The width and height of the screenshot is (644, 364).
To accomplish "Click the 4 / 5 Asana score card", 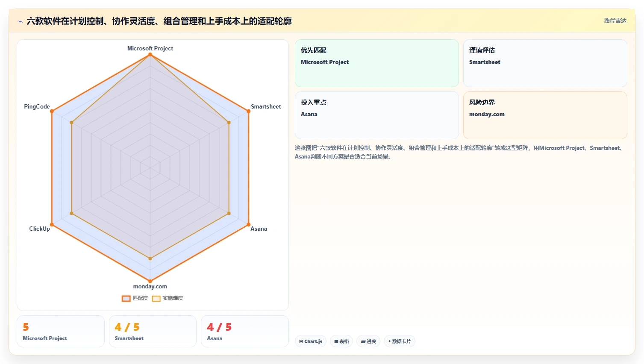I will point(245,331).
